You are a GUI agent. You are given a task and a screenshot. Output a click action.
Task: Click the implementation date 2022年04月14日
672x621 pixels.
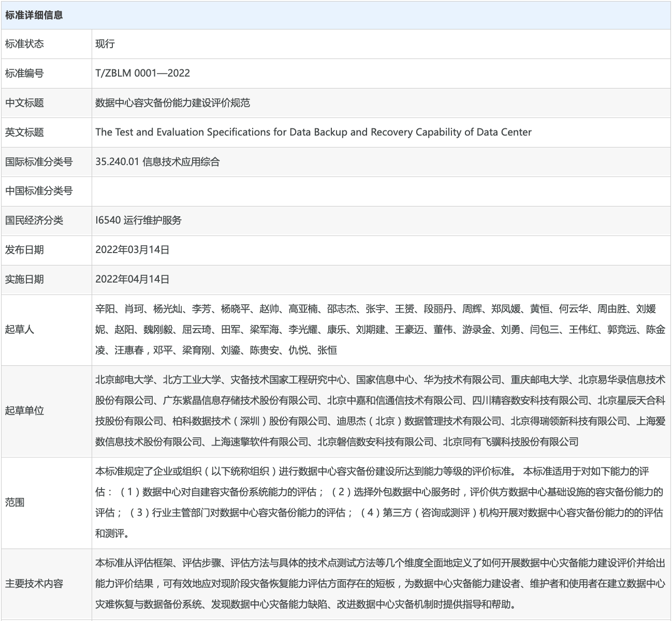[133, 279]
